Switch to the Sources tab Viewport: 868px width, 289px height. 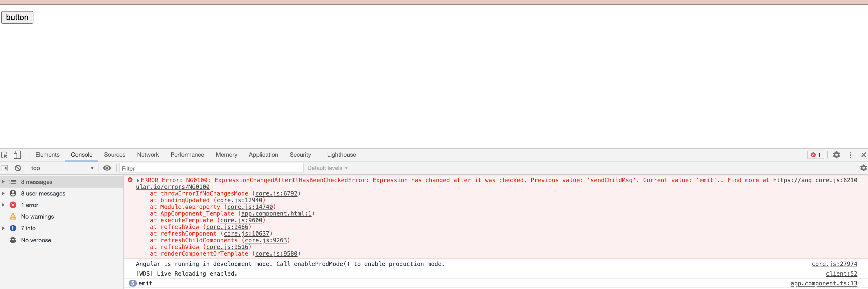pyautogui.click(x=115, y=155)
